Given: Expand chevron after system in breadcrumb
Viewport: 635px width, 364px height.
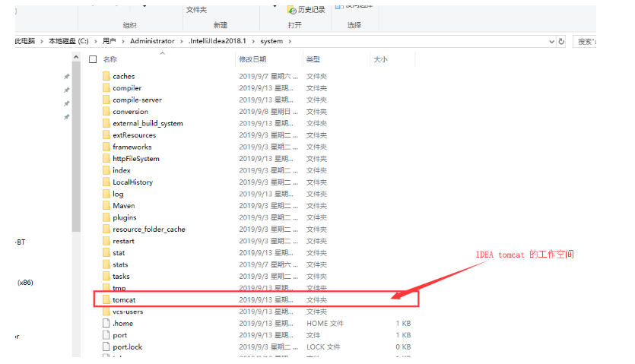Looking at the screenshot, I should [x=290, y=41].
